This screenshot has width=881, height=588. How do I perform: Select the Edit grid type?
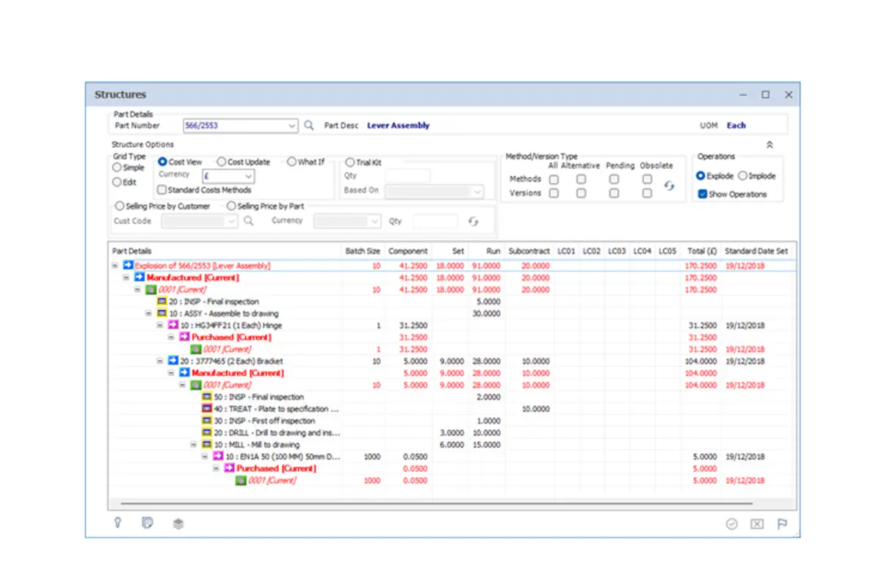(117, 181)
